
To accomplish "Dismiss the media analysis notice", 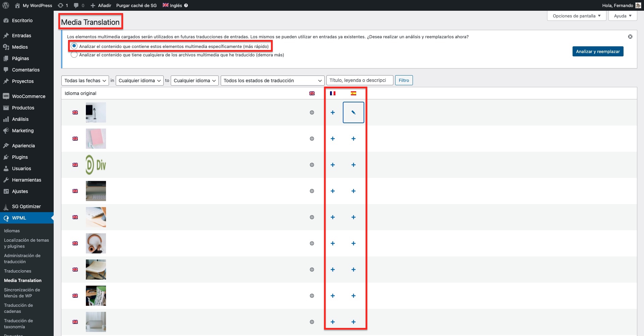I will (x=630, y=37).
